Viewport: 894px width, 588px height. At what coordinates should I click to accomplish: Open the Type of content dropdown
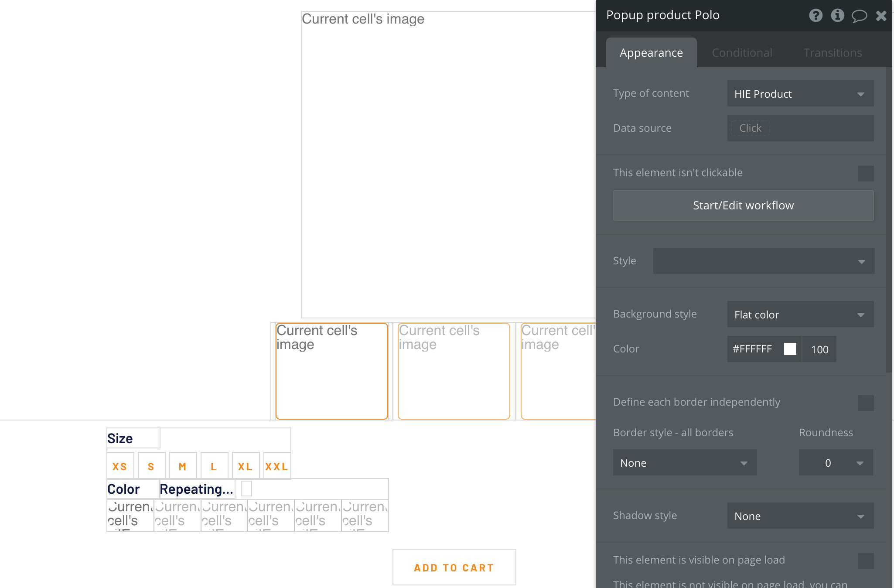tap(800, 94)
